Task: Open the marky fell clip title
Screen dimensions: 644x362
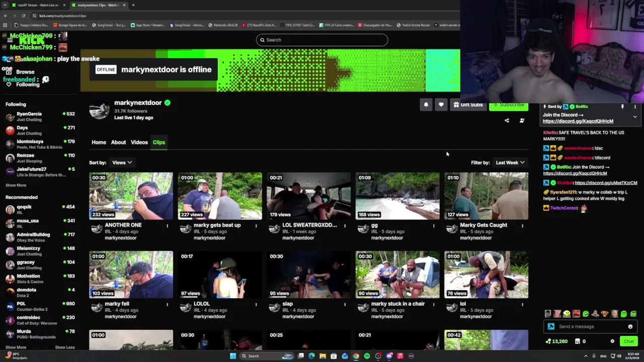Action: click(117, 304)
